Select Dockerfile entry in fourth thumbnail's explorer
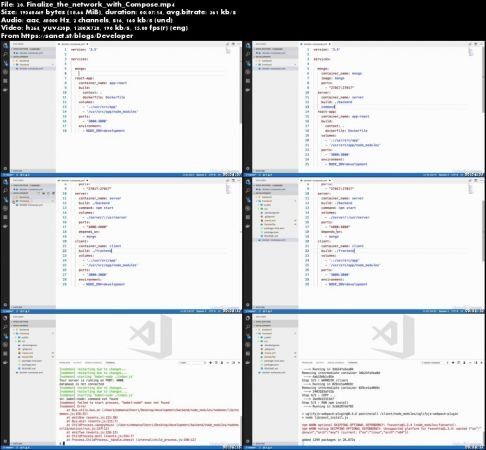The image size is (486, 450). click(x=270, y=224)
